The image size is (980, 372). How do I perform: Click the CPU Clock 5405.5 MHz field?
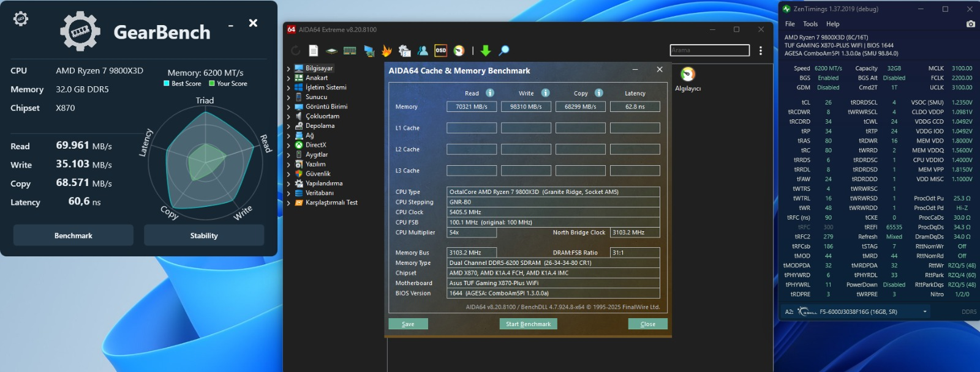pos(554,212)
